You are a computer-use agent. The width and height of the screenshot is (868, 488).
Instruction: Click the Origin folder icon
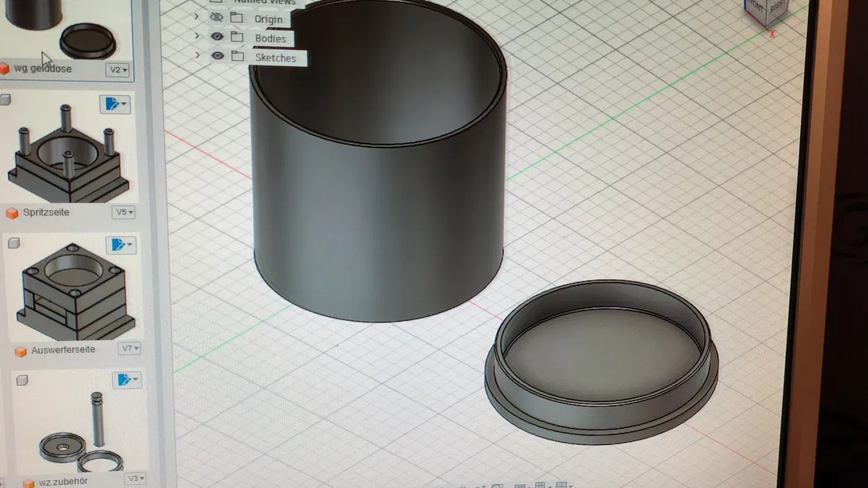(x=237, y=18)
